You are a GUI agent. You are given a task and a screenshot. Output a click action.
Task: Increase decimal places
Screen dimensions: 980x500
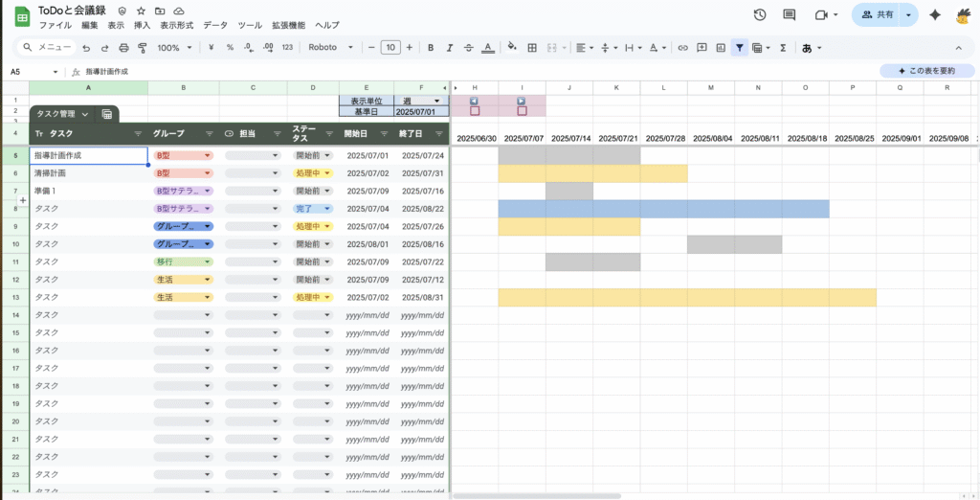[268, 48]
